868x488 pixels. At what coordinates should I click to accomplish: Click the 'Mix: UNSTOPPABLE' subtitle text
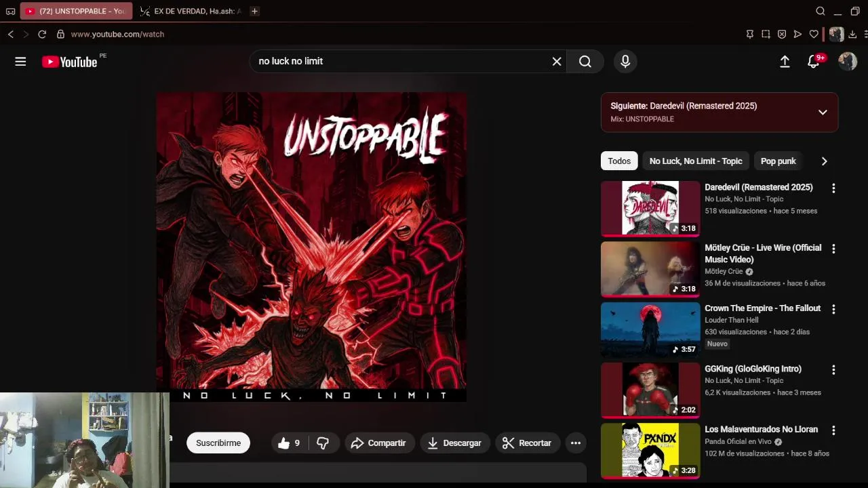[x=642, y=119]
